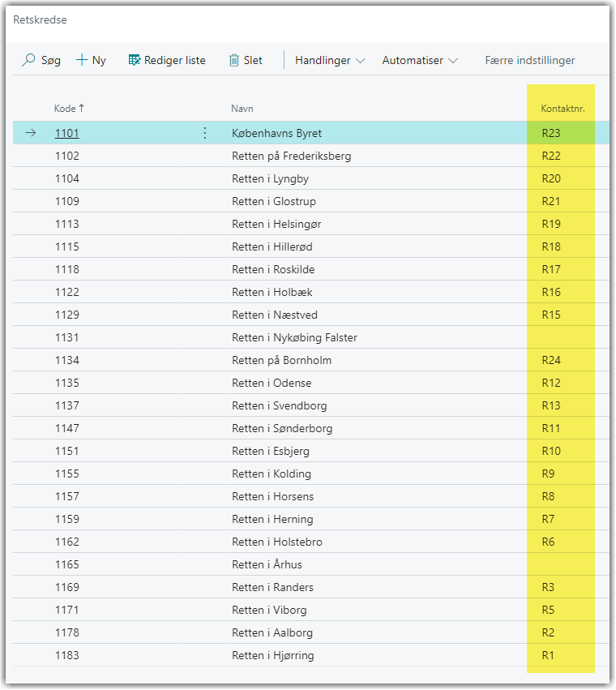616x690 pixels.
Task: Click the row arrow selector beside 1101
Action: (x=30, y=132)
